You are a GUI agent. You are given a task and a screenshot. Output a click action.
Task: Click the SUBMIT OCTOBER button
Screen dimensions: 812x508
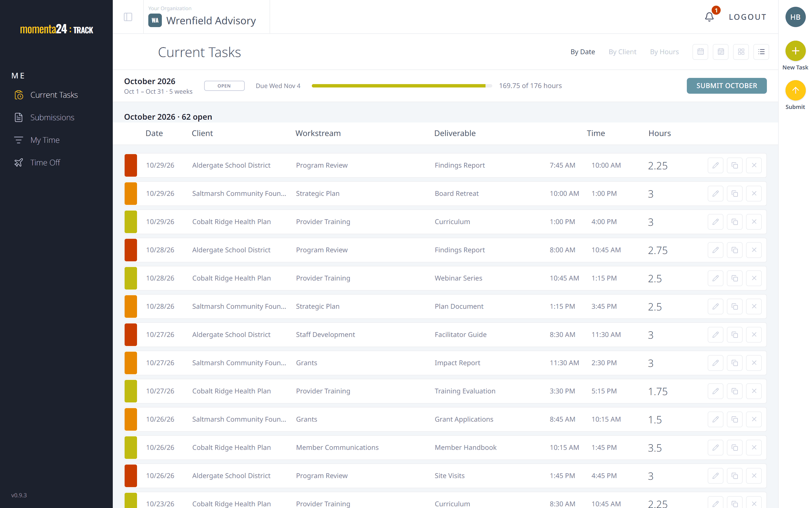pos(727,86)
